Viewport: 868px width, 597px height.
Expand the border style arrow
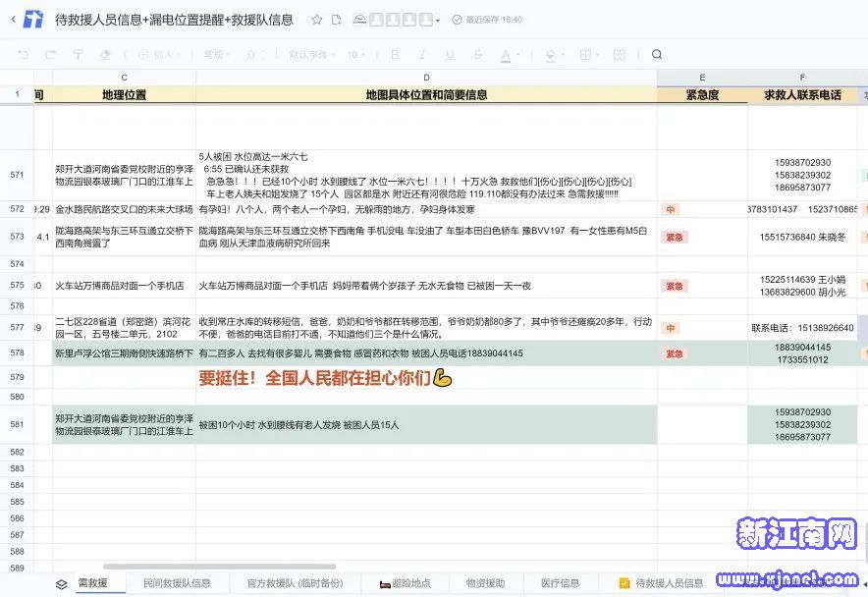coord(597,54)
